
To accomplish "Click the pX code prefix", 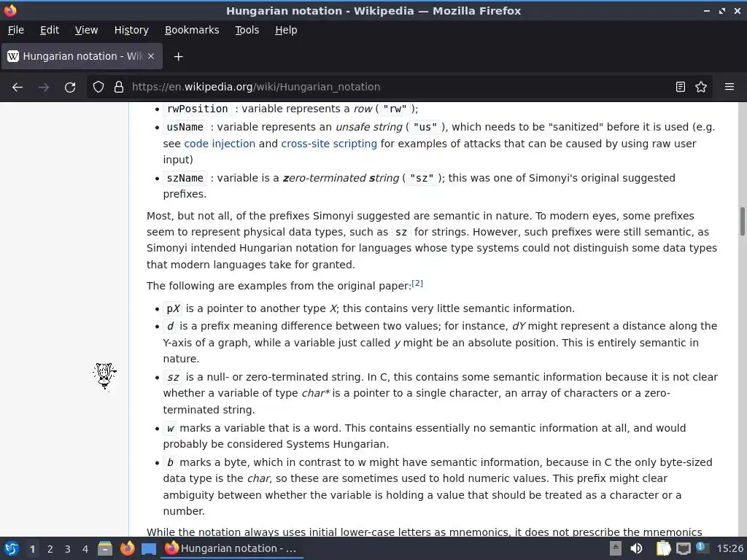I will 173,308.
